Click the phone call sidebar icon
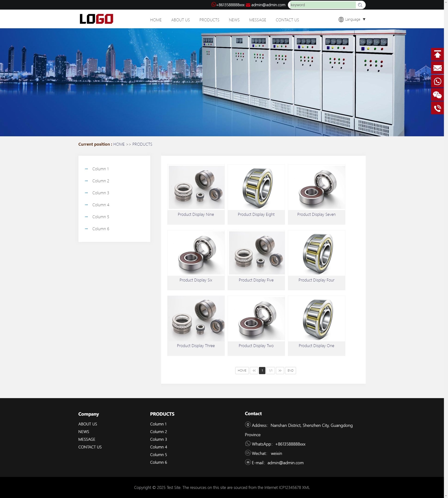The width and height of the screenshot is (448, 498). [437, 108]
